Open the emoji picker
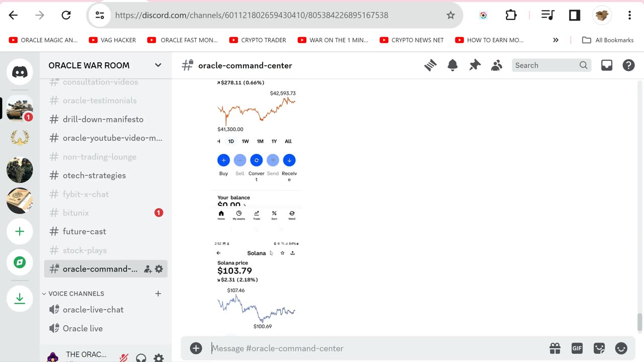 click(621, 348)
